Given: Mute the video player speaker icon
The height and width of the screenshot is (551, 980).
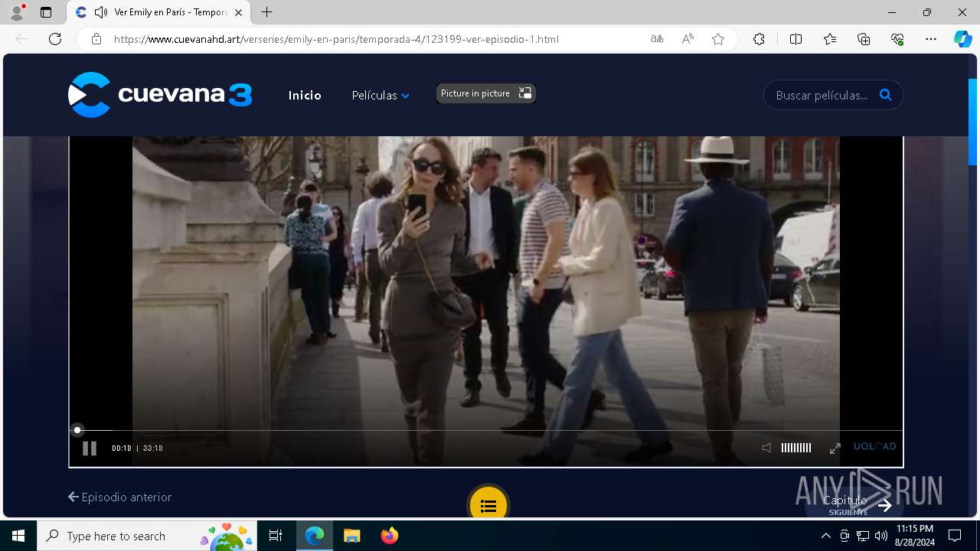Looking at the screenshot, I should tap(766, 448).
